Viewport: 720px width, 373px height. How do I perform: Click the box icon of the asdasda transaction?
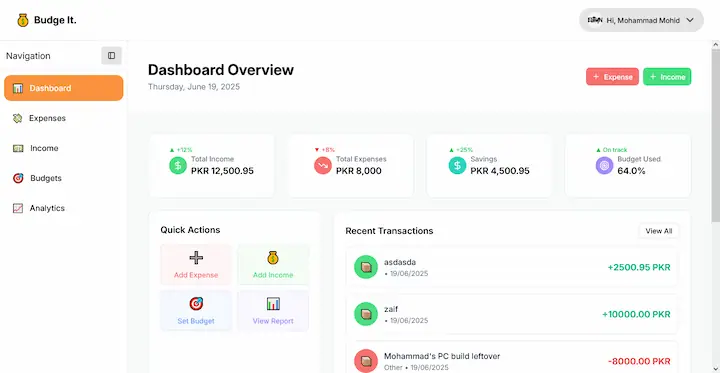(x=366, y=267)
